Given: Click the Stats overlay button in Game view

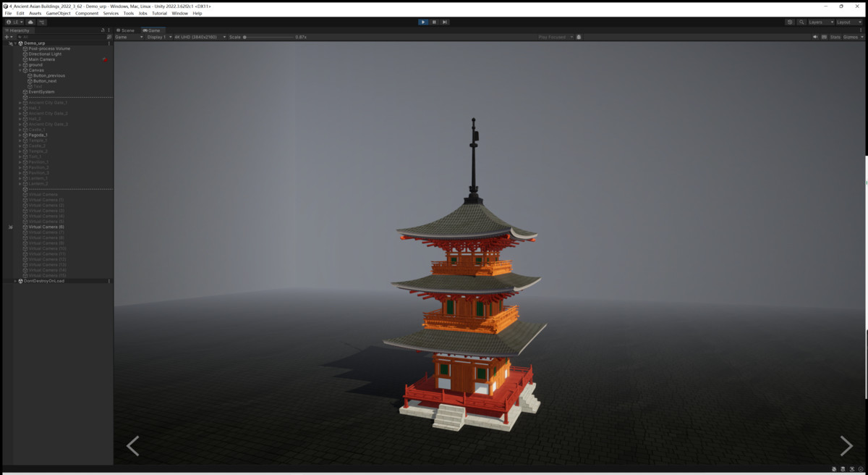Looking at the screenshot, I should (x=837, y=37).
